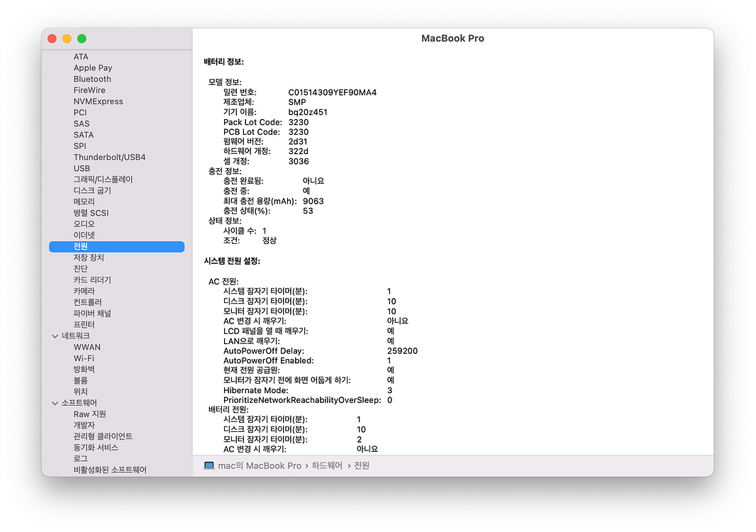
Task: Open 저장 장치 information
Action: point(88,257)
